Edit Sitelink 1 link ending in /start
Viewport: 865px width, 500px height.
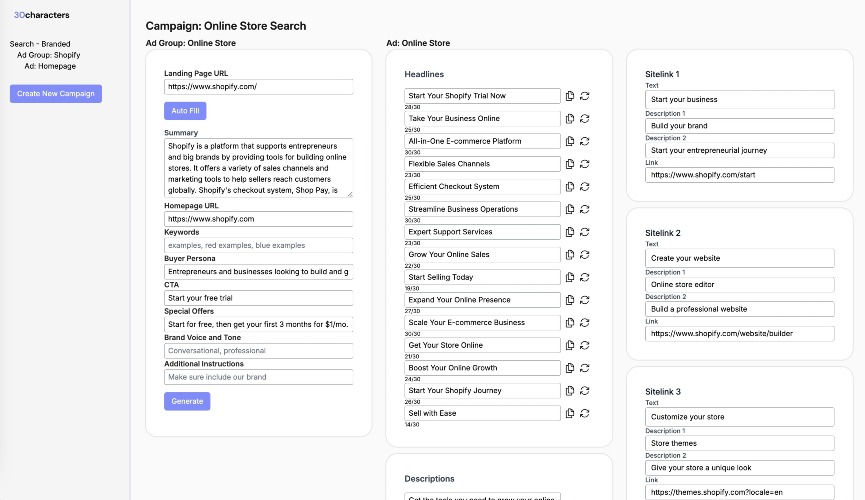[x=740, y=175]
